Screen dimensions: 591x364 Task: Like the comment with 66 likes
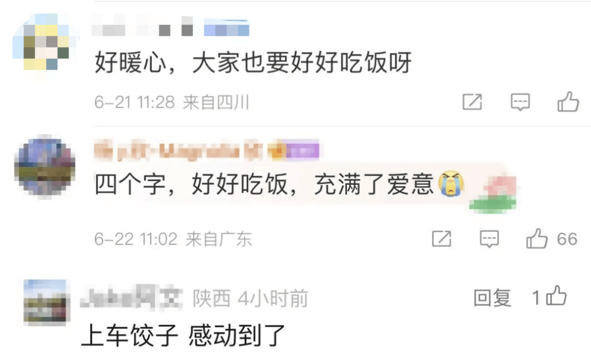coord(537,239)
